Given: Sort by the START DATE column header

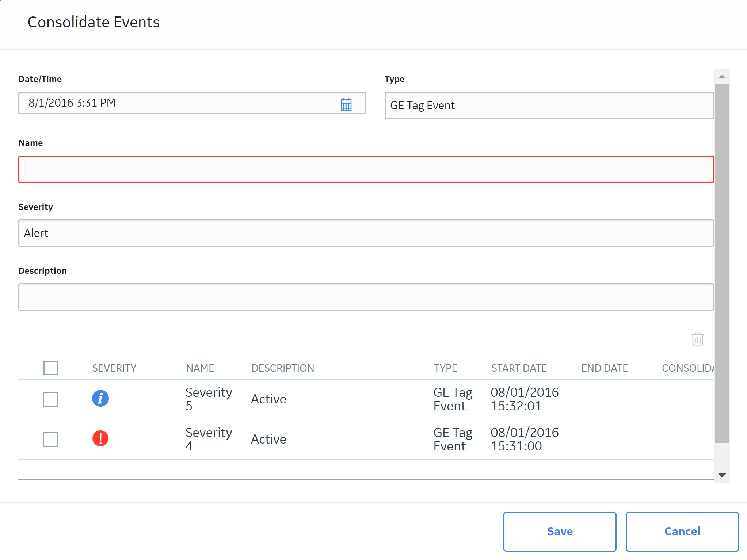Looking at the screenshot, I should pyautogui.click(x=519, y=368).
